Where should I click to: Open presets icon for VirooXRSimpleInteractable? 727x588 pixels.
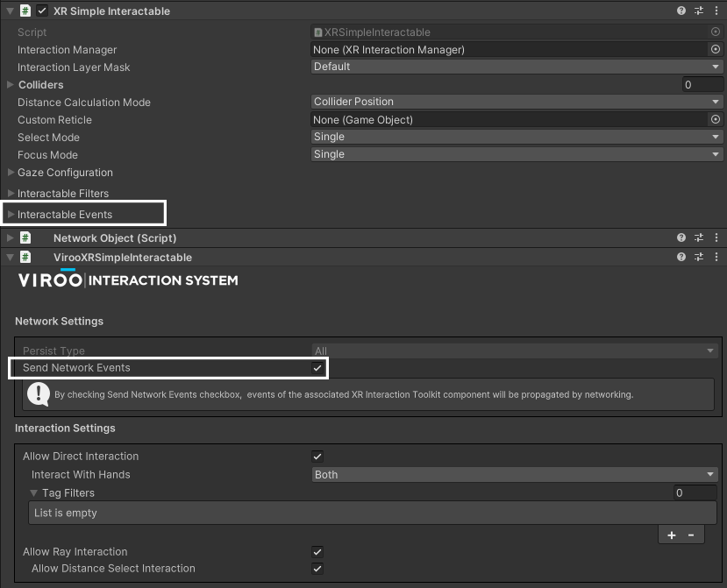[699, 257]
